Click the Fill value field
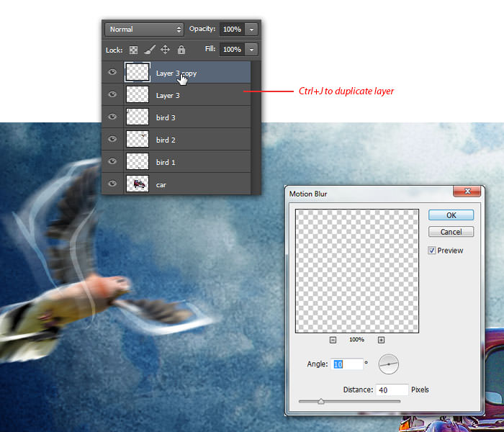Viewport: 504px width, 432px height. pos(232,50)
